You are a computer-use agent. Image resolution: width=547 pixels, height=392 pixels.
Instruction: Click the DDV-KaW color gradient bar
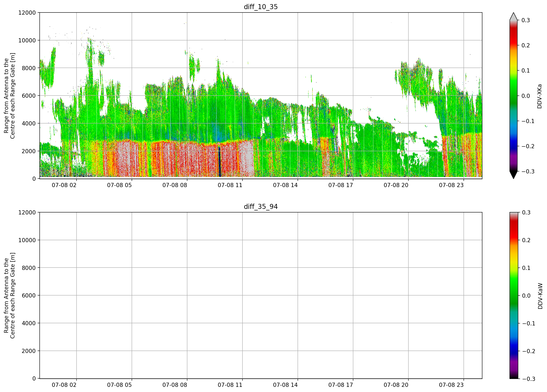513,295
